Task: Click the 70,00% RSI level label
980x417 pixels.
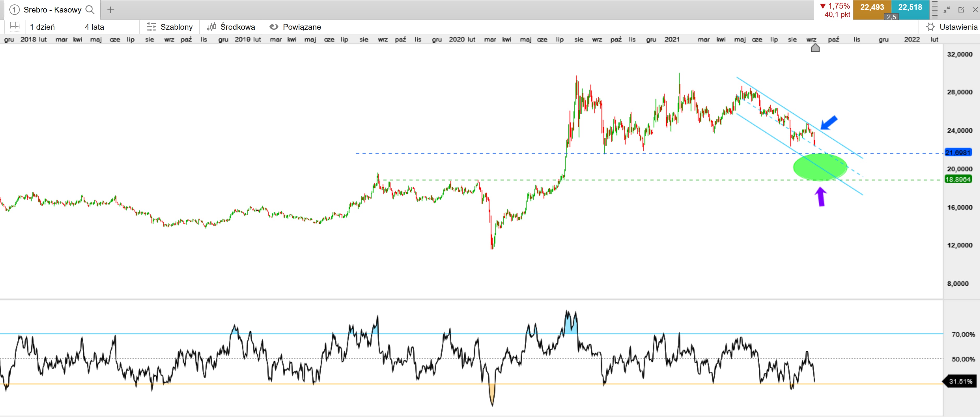Action: coord(963,334)
